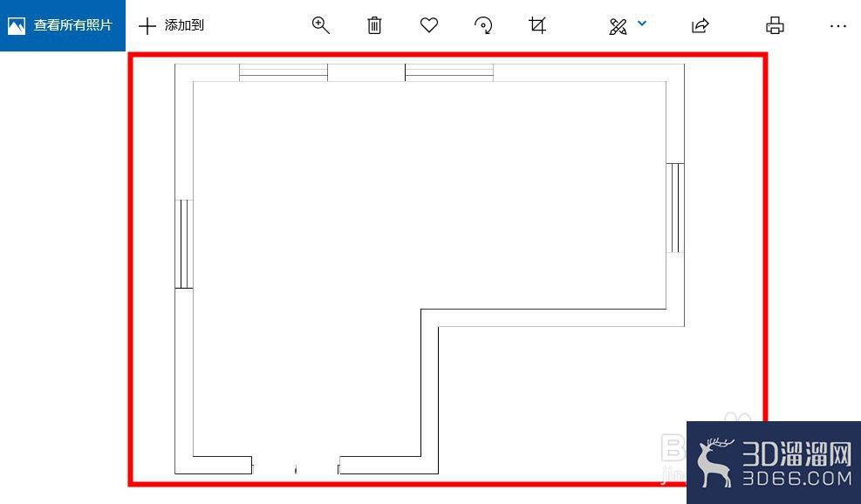Share the photo using the share icon
The height and width of the screenshot is (504, 861).
click(700, 25)
